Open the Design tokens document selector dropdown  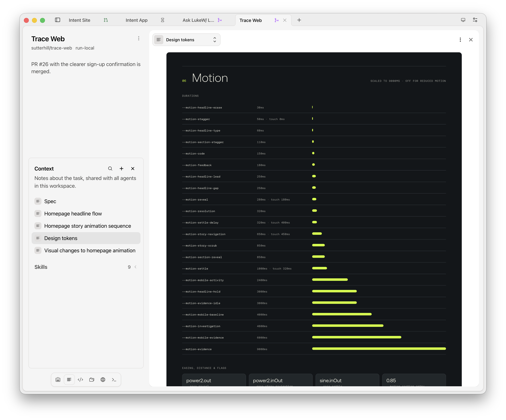tap(186, 40)
